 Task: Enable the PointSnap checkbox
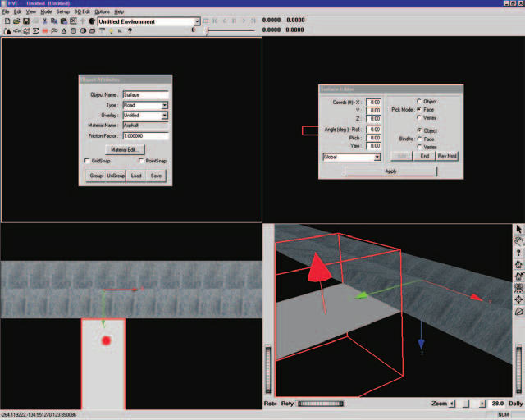[141, 161]
